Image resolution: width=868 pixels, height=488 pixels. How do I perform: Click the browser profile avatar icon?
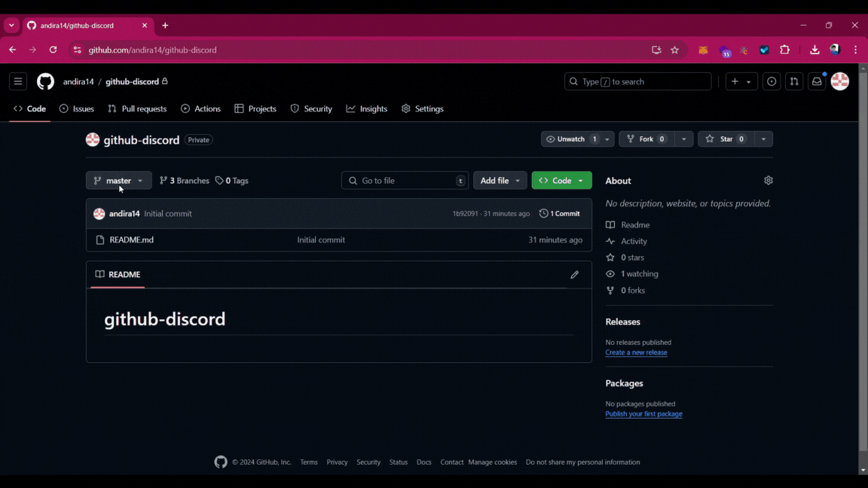coord(835,50)
